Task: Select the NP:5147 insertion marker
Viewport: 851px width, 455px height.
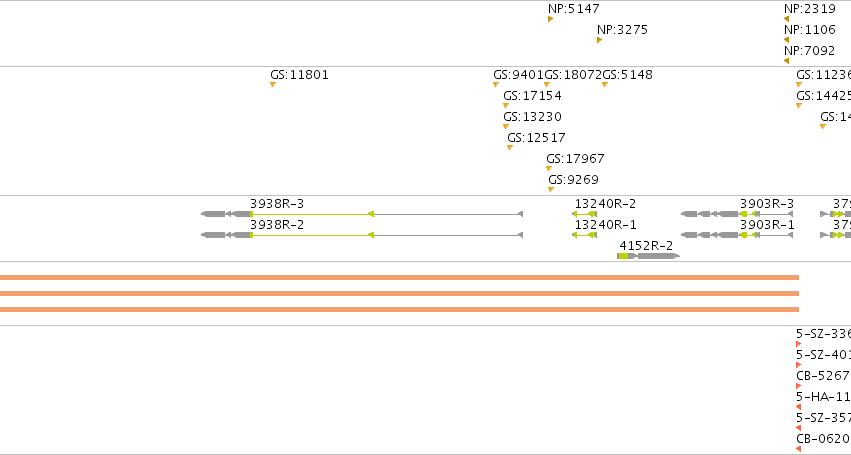Action: pyautogui.click(x=550, y=19)
